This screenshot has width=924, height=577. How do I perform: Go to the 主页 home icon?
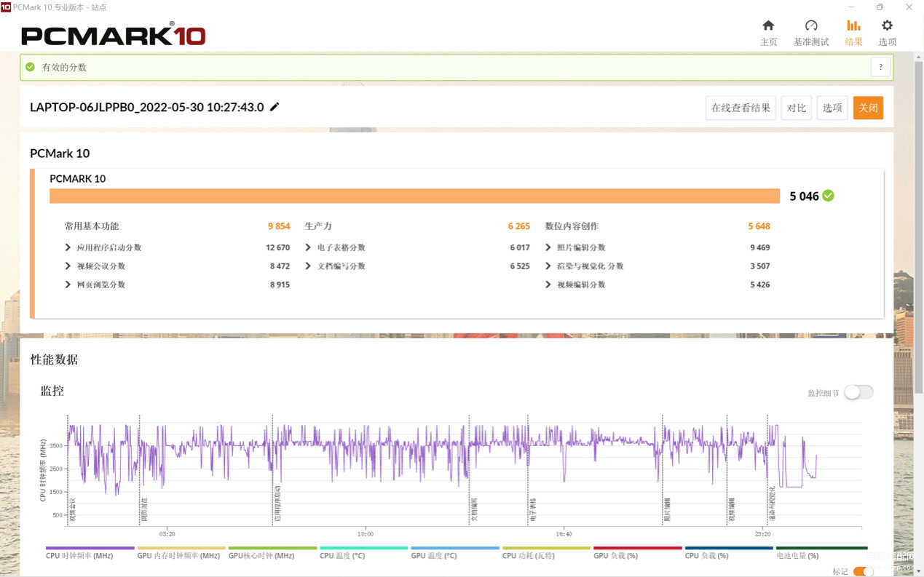tap(768, 26)
